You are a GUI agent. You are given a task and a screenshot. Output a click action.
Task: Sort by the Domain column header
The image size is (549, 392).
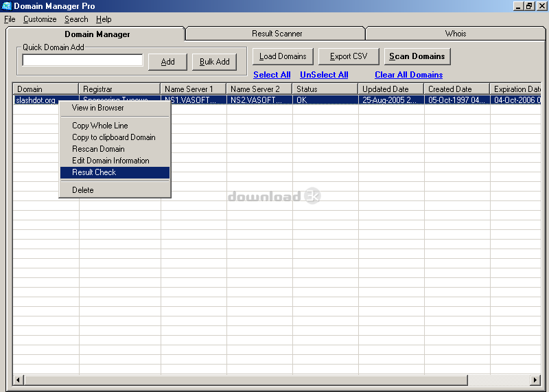click(x=45, y=89)
